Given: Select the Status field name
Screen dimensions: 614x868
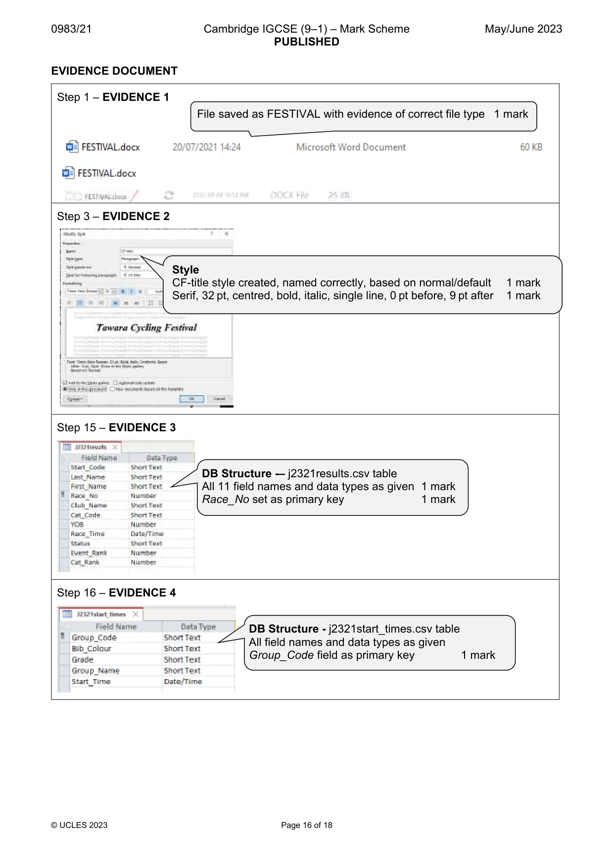Looking at the screenshot, I should [x=80, y=543].
